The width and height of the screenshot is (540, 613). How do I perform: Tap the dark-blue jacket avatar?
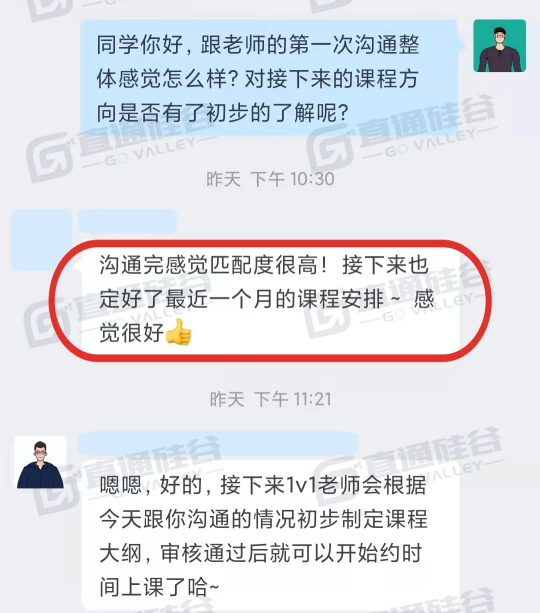40,463
